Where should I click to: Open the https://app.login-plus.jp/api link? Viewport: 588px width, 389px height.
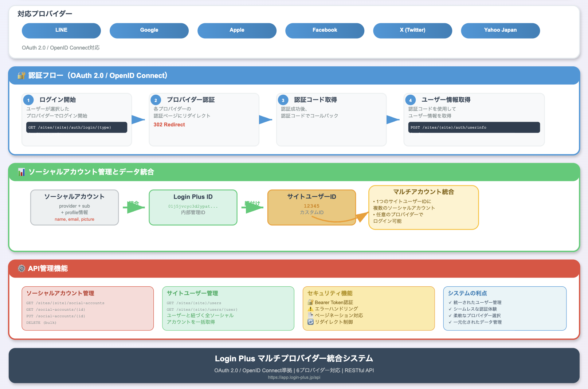click(x=294, y=377)
